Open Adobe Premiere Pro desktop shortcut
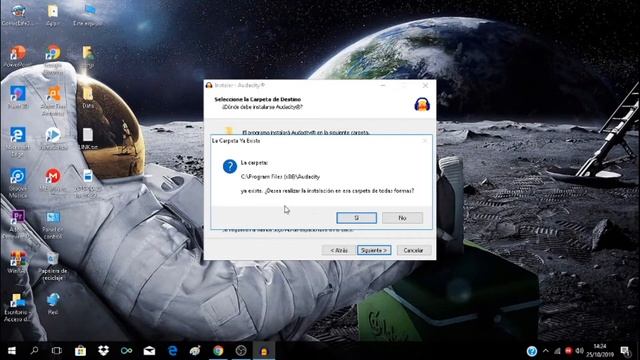The height and width of the screenshot is (360, 640). (18, 217)
